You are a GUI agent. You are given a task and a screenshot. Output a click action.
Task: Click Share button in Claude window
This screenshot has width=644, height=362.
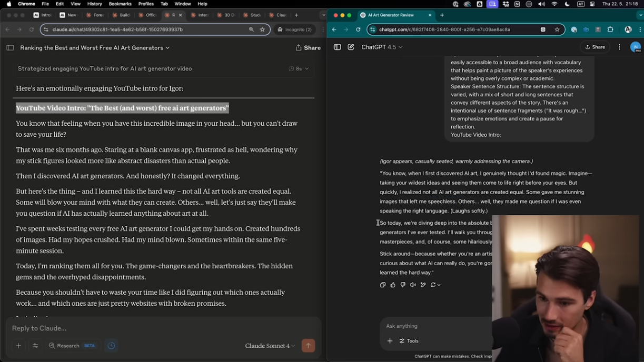pyautogui.click(x=308, y=48)
